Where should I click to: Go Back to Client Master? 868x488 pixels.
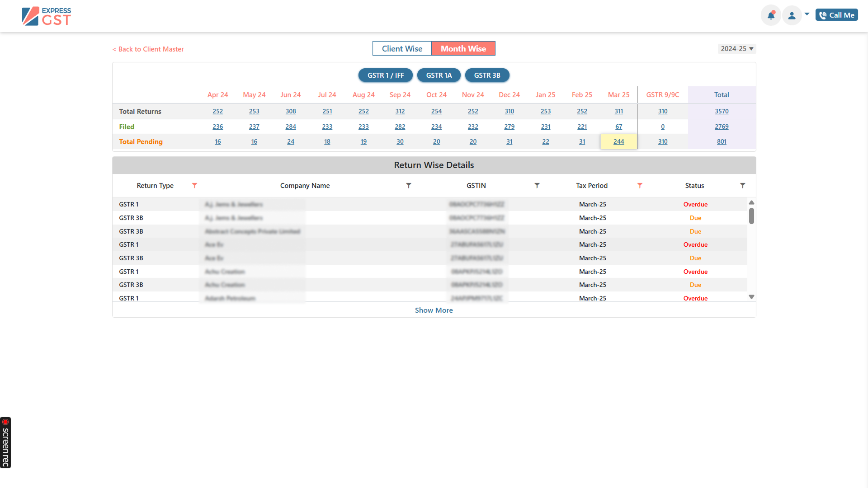coord(148,49)
